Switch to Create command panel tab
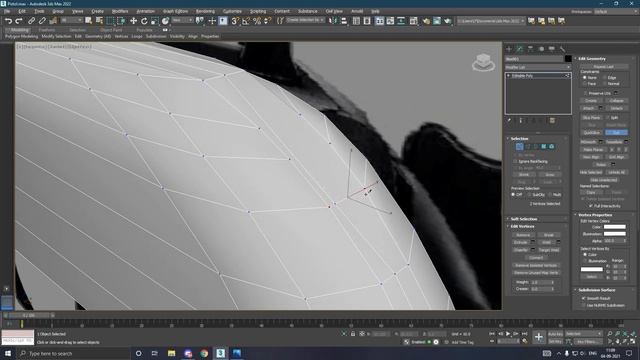640x360 pixels. pos(509,49)
